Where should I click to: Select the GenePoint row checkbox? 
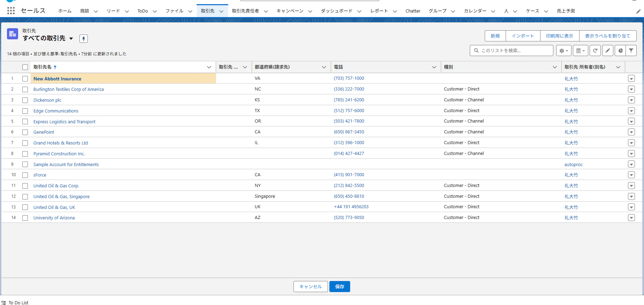25,132
